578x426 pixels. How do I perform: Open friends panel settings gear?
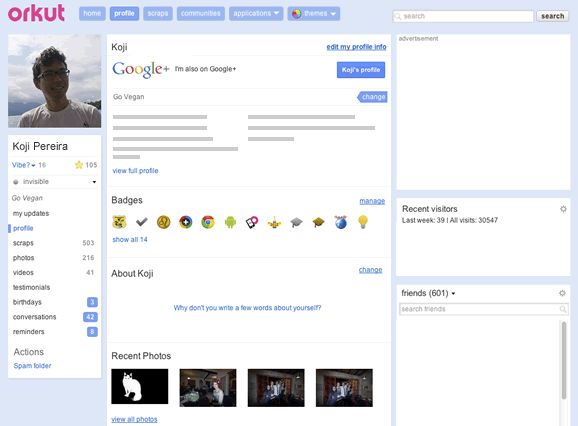tap(562, 293)
